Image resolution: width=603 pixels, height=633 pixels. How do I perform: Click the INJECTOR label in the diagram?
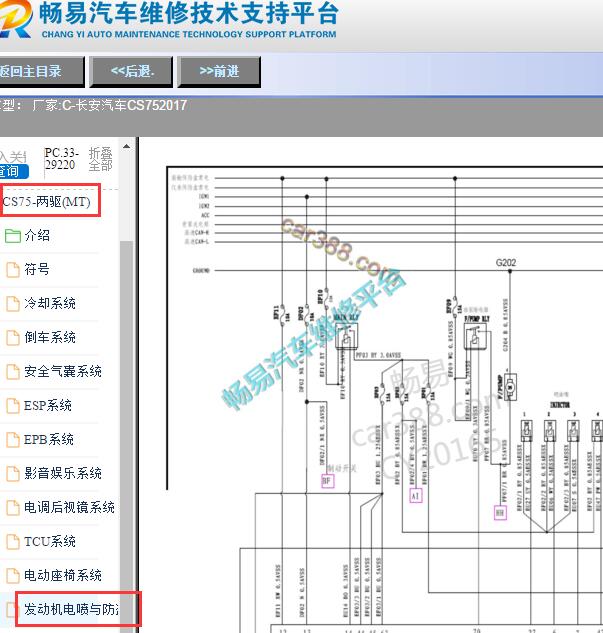(560, 405)
